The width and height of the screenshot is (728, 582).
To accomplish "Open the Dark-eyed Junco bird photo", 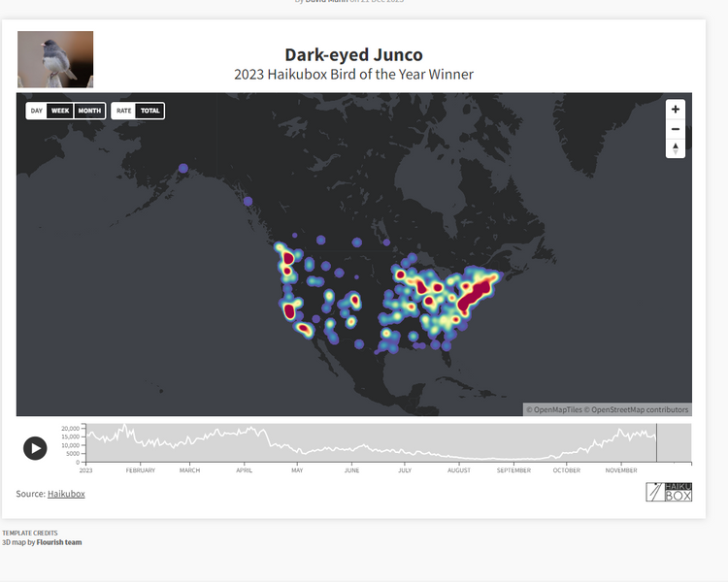I will tap(55, 59).
